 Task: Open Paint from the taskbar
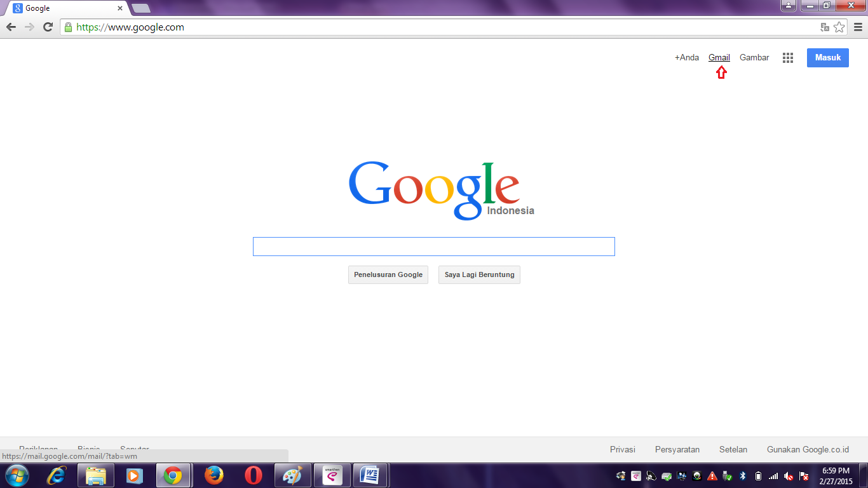(x=292, y=475)
